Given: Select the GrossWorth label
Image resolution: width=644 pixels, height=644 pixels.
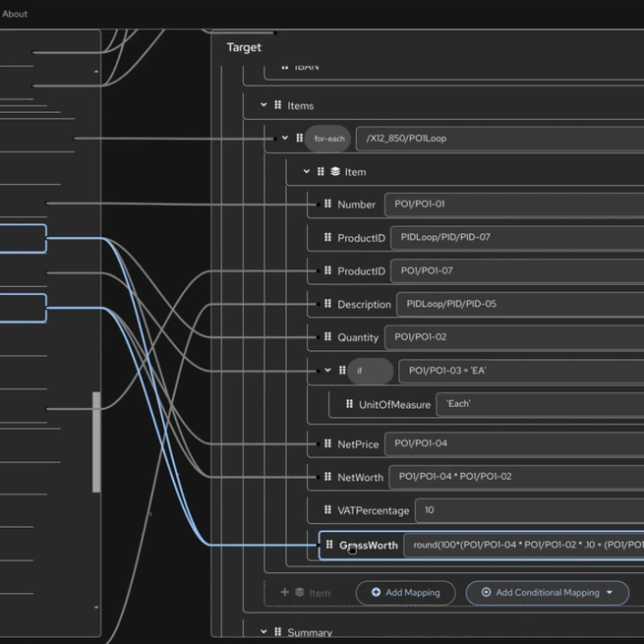Looking at the screenshot, I should (x=369, y=546).
